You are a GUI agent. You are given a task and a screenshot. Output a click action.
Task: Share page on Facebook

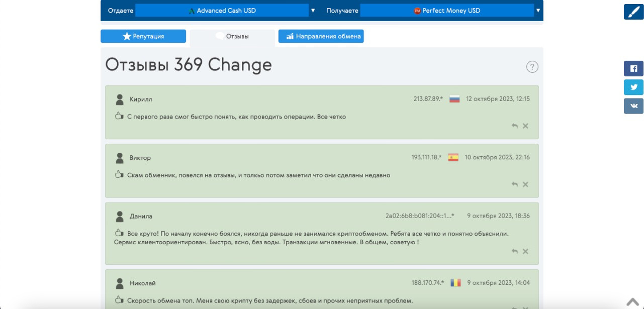click(633, 68)
